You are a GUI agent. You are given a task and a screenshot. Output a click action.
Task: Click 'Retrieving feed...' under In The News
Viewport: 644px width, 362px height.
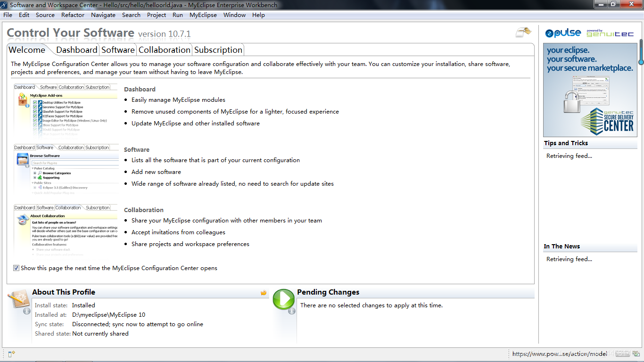click(x=569, y=259)
